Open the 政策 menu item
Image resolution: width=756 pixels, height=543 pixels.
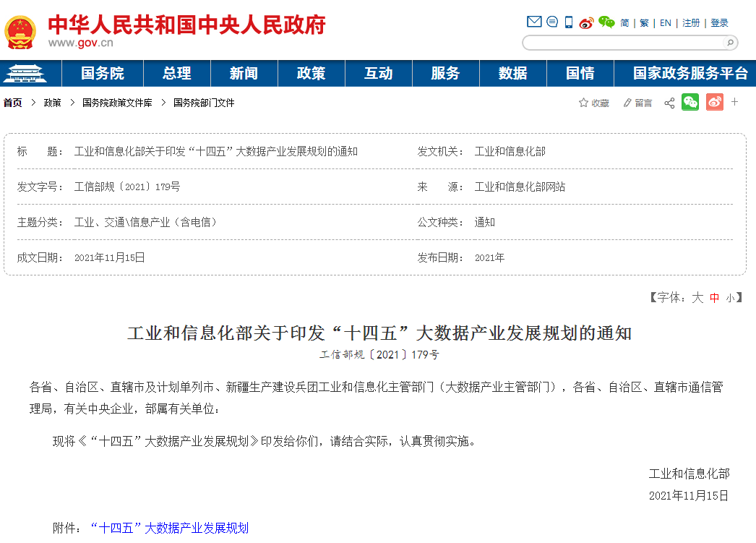click(x=311, y=73)
